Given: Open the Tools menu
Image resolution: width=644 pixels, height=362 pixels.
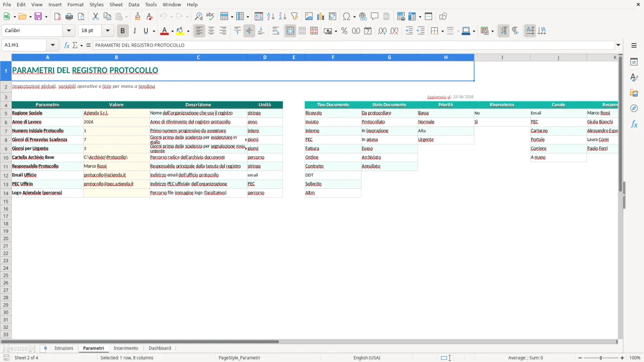Looking at the screenshot, I should pos(151,4).
